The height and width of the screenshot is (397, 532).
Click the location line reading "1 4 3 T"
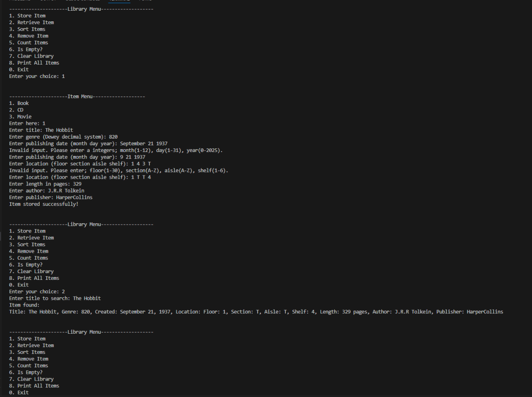point(80,164)
